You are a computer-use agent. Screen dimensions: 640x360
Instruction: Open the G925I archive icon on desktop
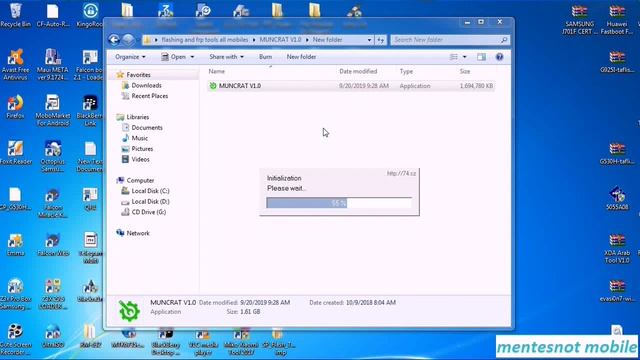click(617, 62)
